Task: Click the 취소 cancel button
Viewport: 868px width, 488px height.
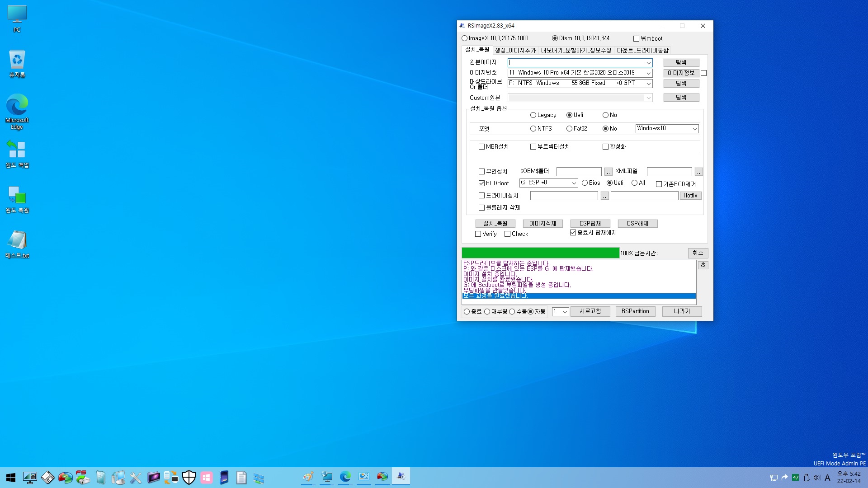Action: click(698, 253)
